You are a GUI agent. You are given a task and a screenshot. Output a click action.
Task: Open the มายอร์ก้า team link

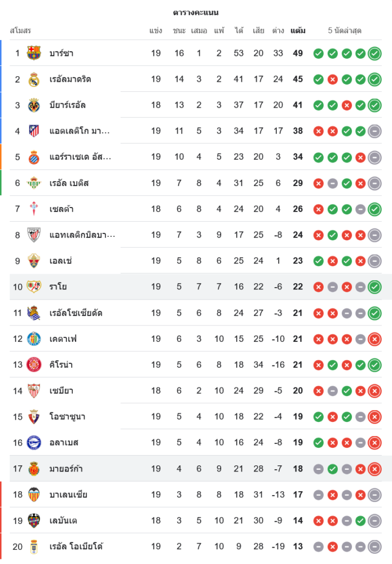[66, 469]
